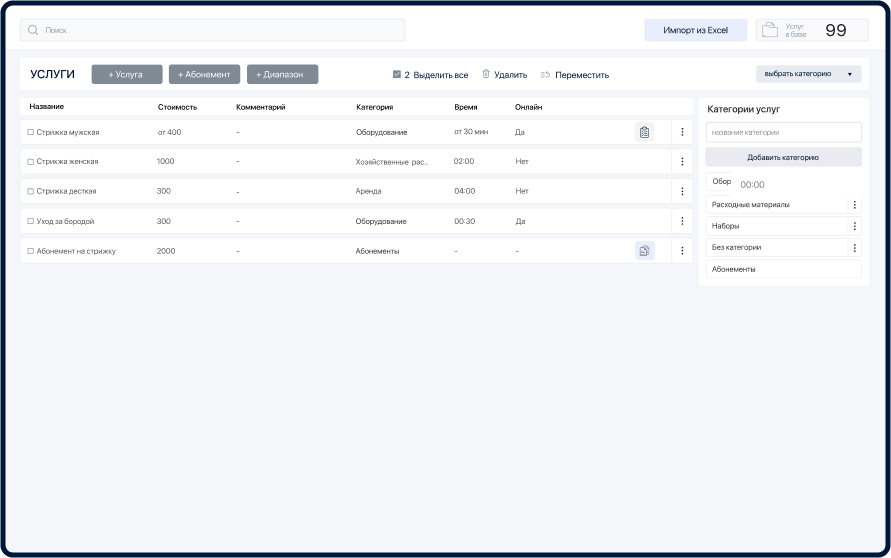The height and width of the screenshot is (558, 891).
Task: Open three-dot menu for Уход за бородой
Action: [x=682, y=221]
